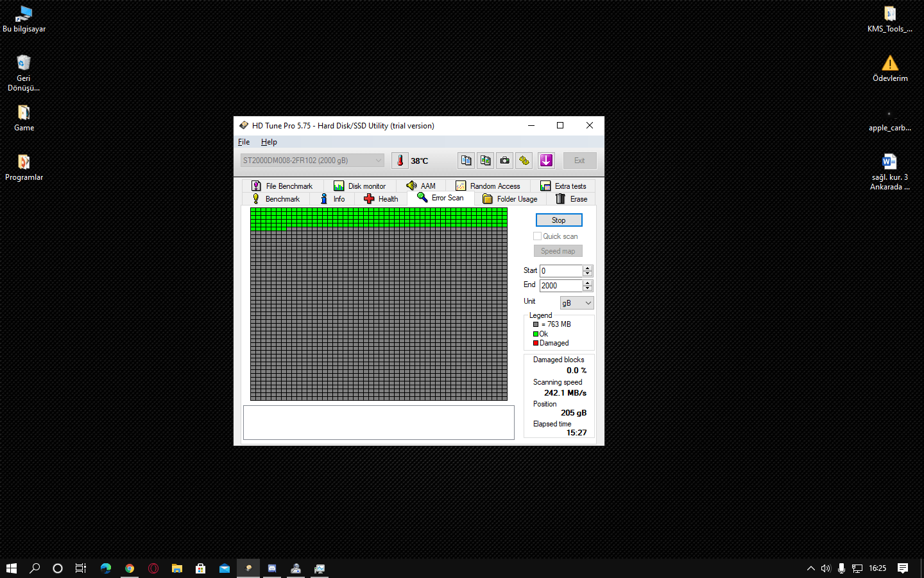Decrease the End value with down arrow
Screen dimensions: 924x578
coord(588,289)
